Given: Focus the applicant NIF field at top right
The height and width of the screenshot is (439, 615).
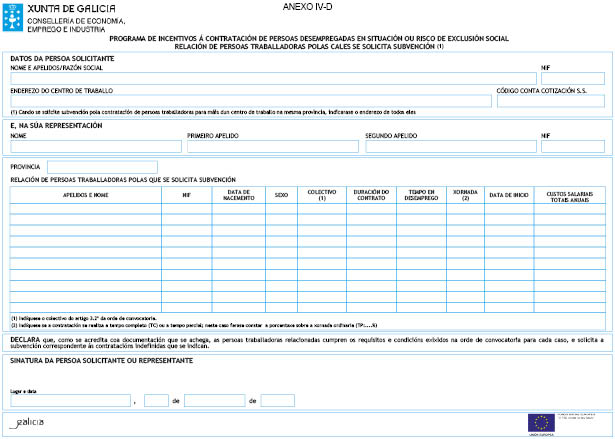Looking at the screenshot, I should [574, 78].
